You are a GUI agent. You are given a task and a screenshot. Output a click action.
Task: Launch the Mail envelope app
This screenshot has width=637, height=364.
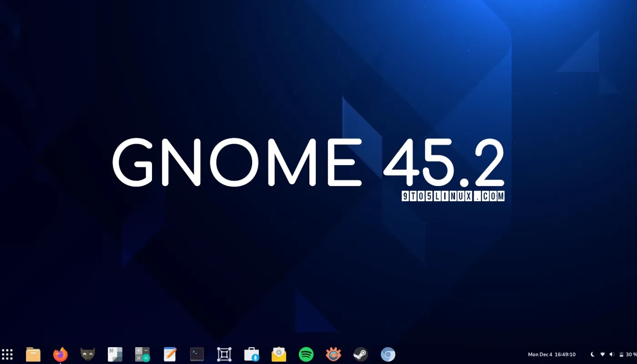[279, 354]
